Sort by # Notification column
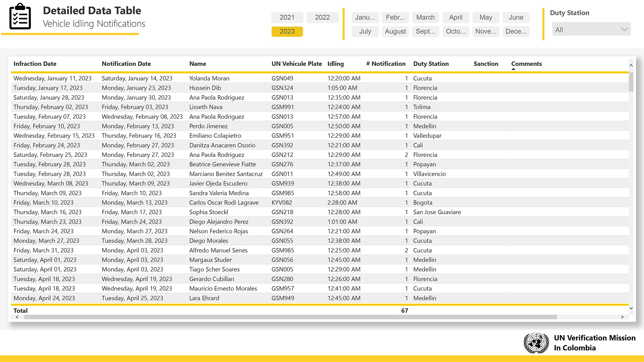Screen dimensions: 644x362 [x=386, y=64]
